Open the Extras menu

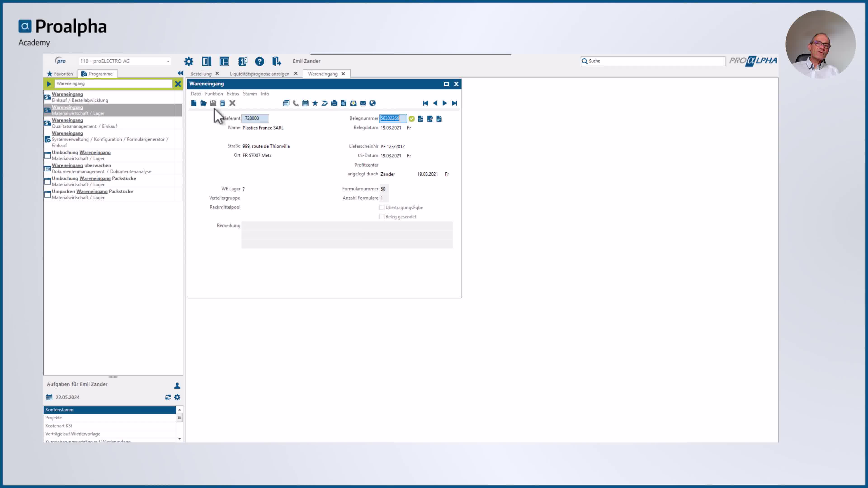(233, 94)
